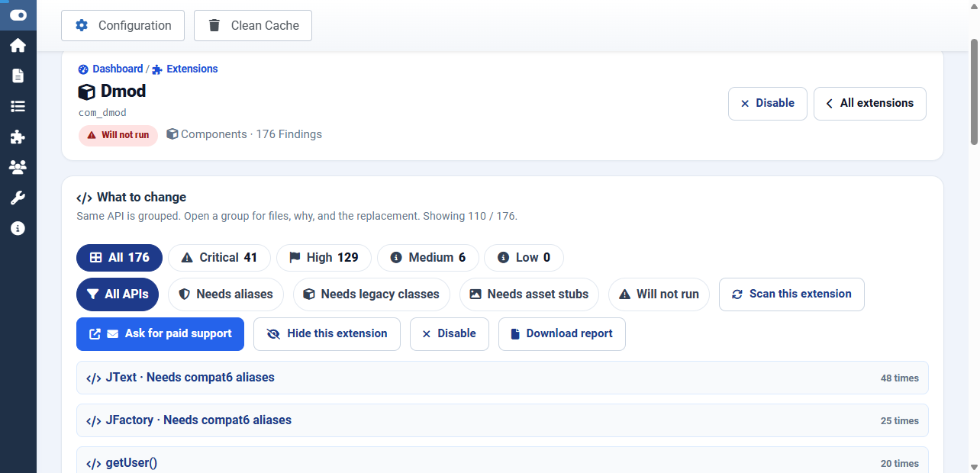Select the Medium 6 severity tab

428,258
